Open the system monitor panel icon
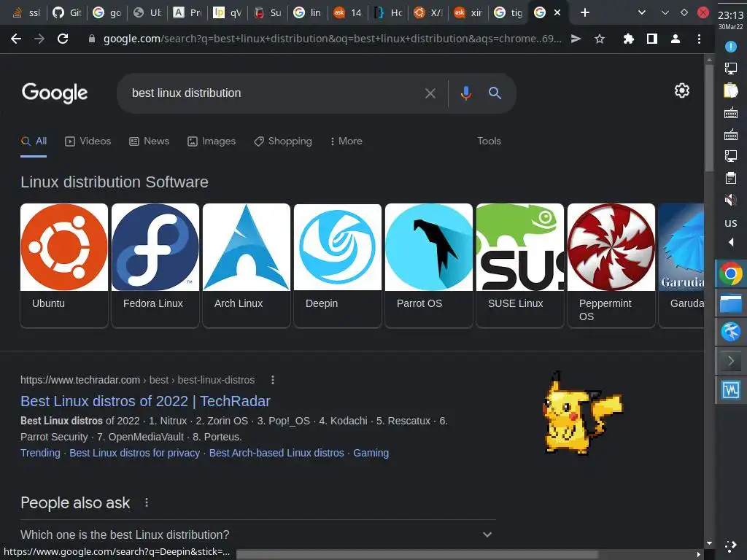Viewport: 747px width, 560px height. tap(730, 390)
